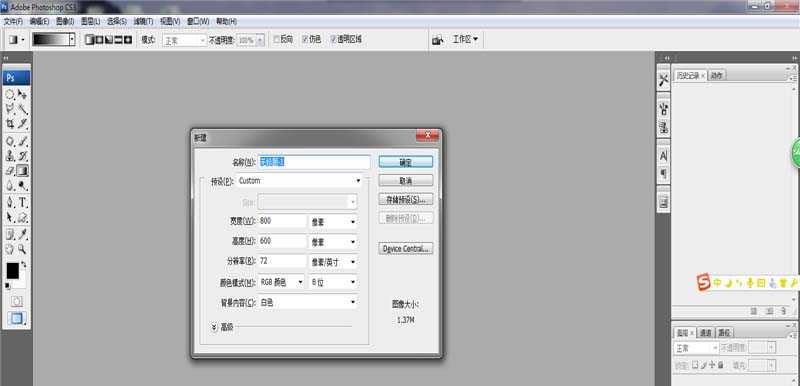Image resolution: width=800 pixels, height=386 pixels.
Task: Choose the diamond gradient style
Action: click(x=128, y=40)
